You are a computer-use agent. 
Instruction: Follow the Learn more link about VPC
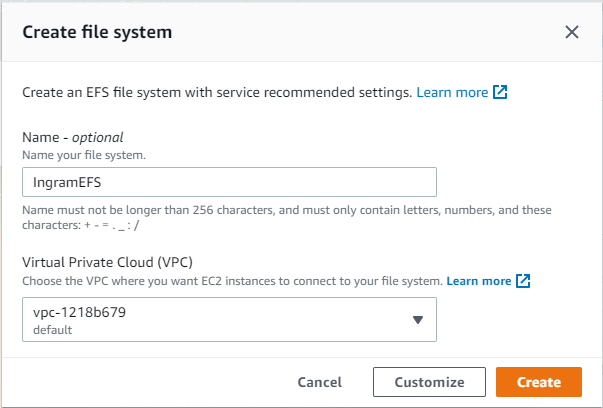pyautogui.click(x=478, y=281)
